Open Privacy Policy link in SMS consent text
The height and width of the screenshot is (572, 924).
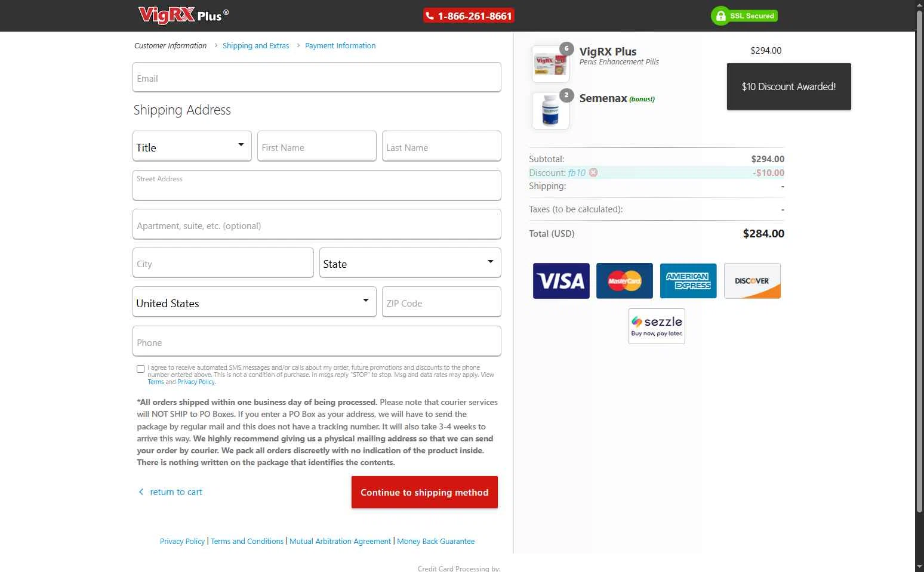[x=196, y=382]
